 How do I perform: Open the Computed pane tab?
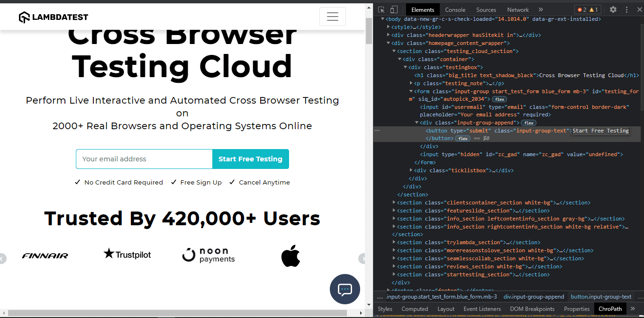pos(415,309)
